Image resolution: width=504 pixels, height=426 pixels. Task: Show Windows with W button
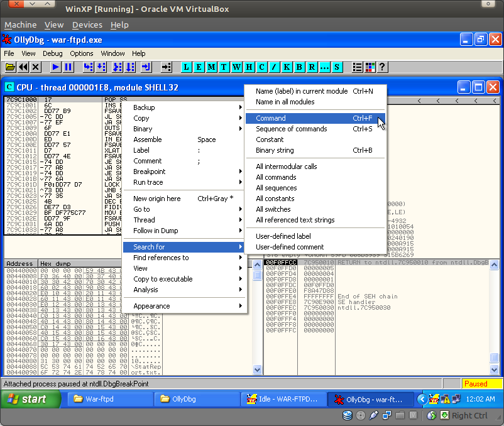pyautogui.click(x=236, y=67)
